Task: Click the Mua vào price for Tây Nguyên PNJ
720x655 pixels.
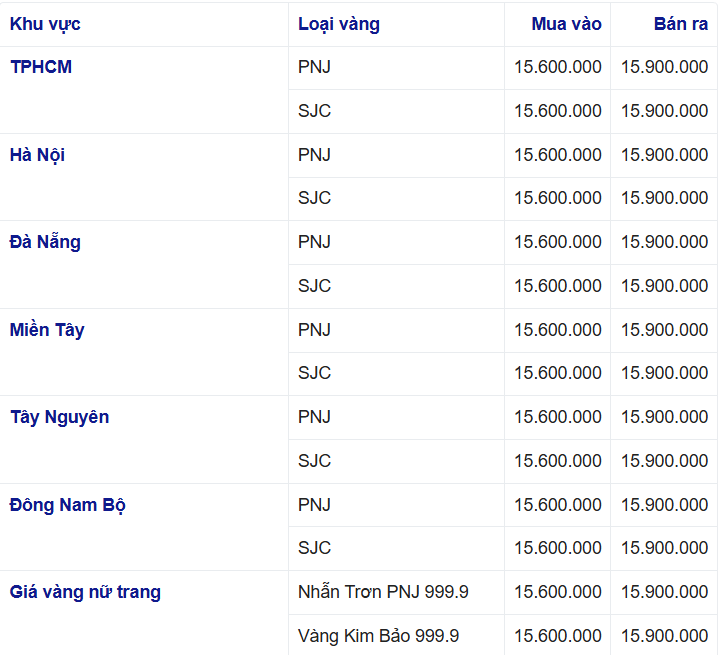Action: click(x=557, y=417)
